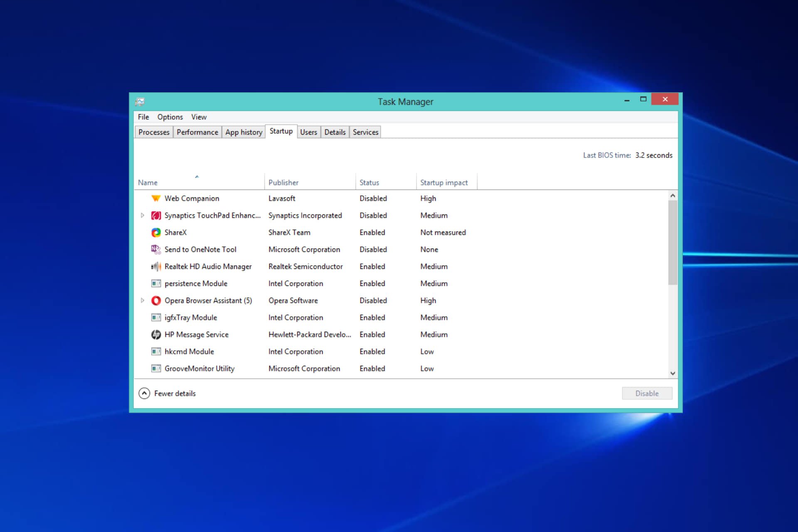Viewport: 798px width, 532px height.
Task: Open the Options menu
Action: click(x=170, y=117)
